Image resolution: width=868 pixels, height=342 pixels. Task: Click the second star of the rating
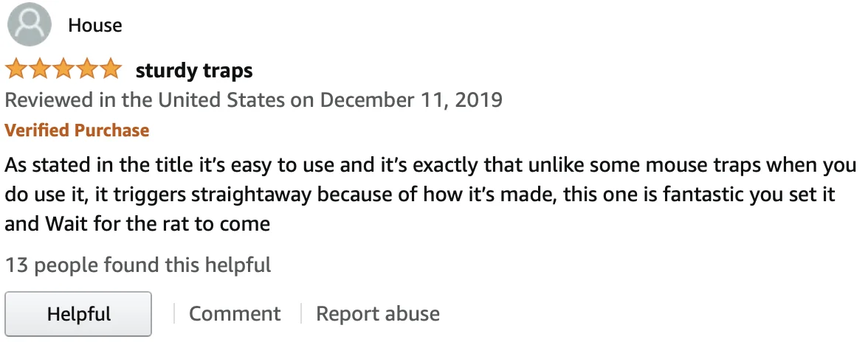click(39, 71)
